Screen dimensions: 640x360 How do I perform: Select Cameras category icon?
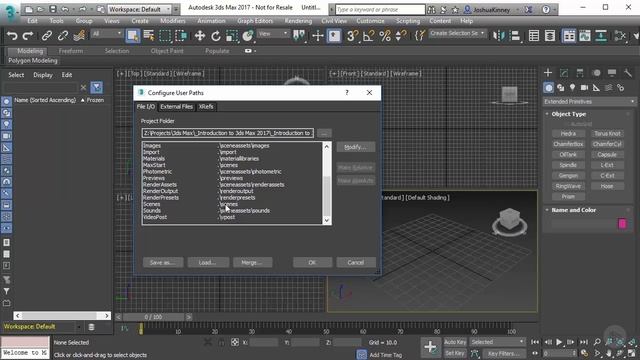pos(584,87)
